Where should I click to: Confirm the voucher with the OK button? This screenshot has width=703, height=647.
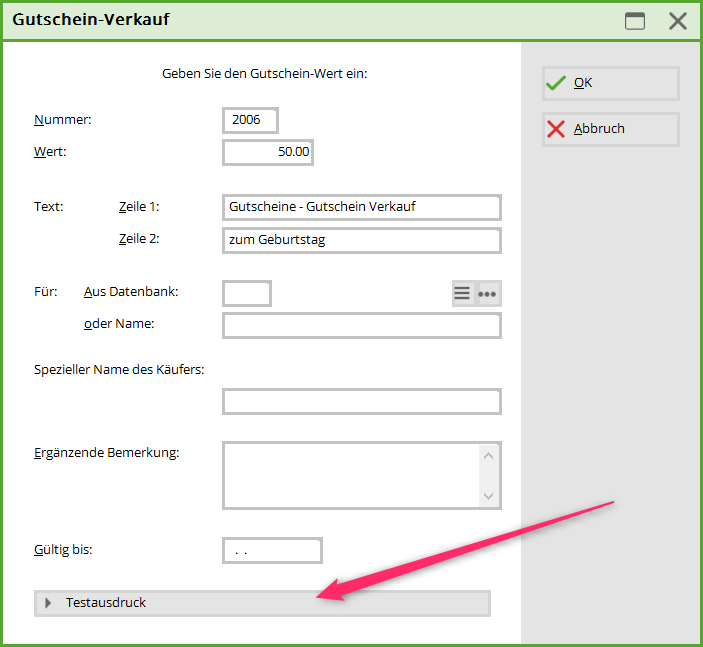[610, 83]
